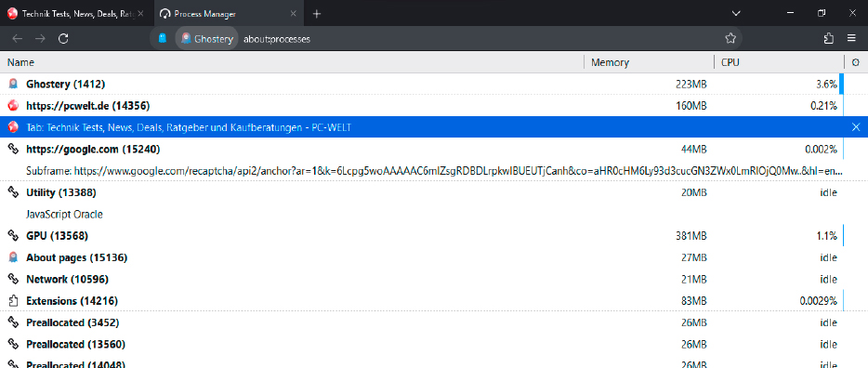Click the 223MB memory value
Image resolution: width=868 pixels, height=368 pixels.
(x=690, y=85)
